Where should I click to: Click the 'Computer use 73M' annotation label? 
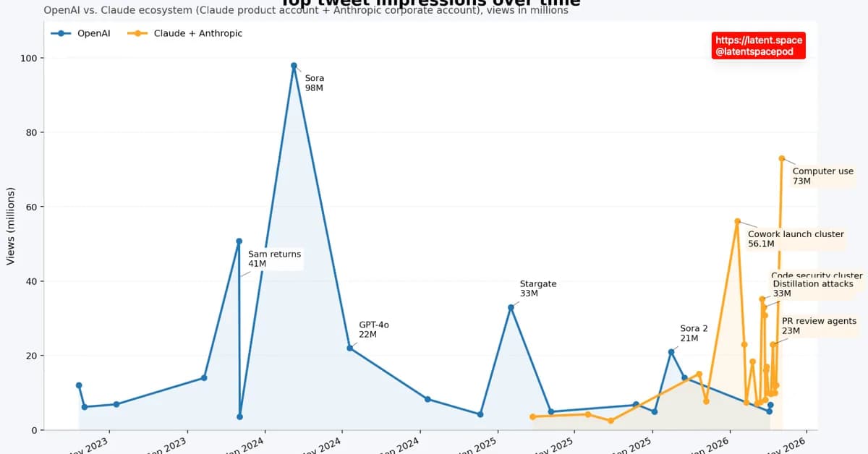tap(823, 176)
